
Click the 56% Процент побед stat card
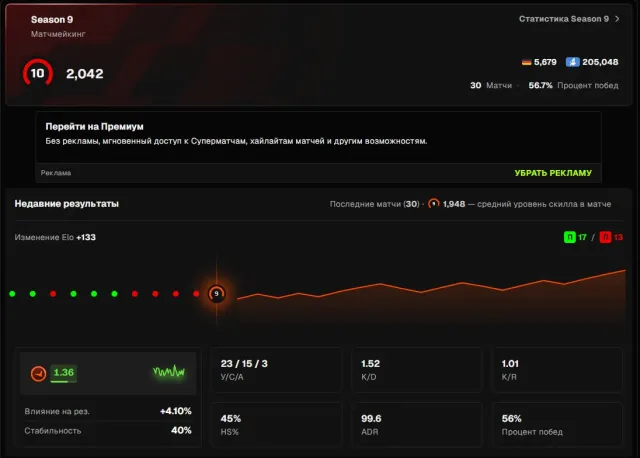557,425
